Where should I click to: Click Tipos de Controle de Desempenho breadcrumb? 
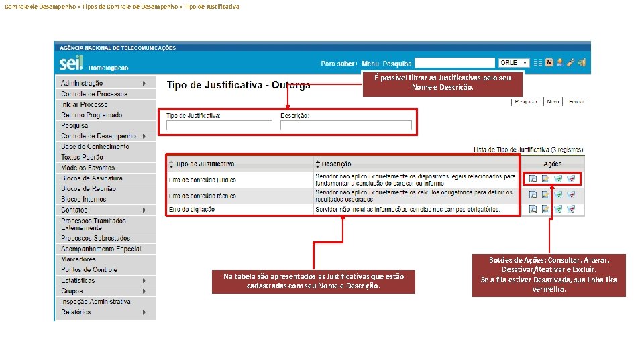point(129,7)
